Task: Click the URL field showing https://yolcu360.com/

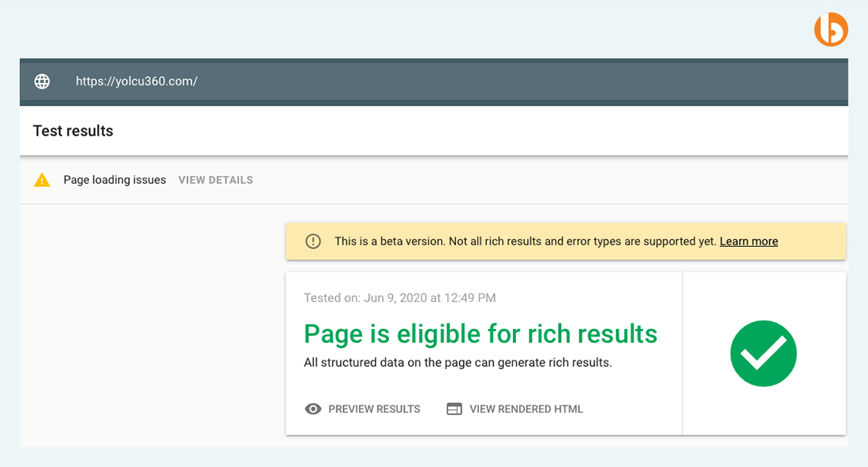Action: pyautogui.click(x=136, y=81)
